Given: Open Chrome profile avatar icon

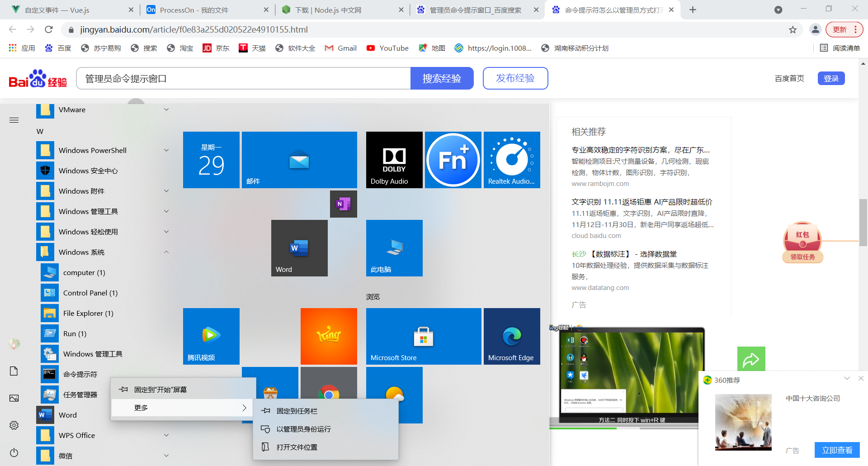Looking at the screenshot, I should (x=816, y=30).
